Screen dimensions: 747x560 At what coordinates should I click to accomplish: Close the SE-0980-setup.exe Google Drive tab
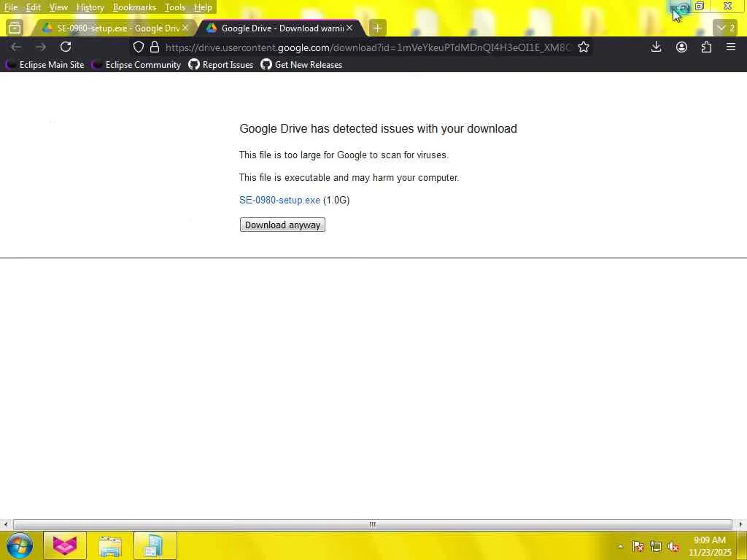pyautogui.click(x=185, y=28)
